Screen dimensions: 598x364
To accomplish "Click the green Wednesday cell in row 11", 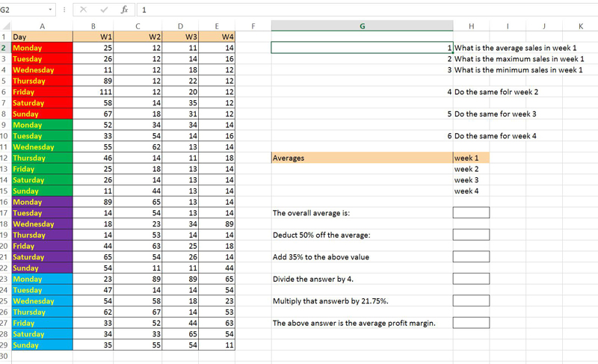I will point(43,147).
